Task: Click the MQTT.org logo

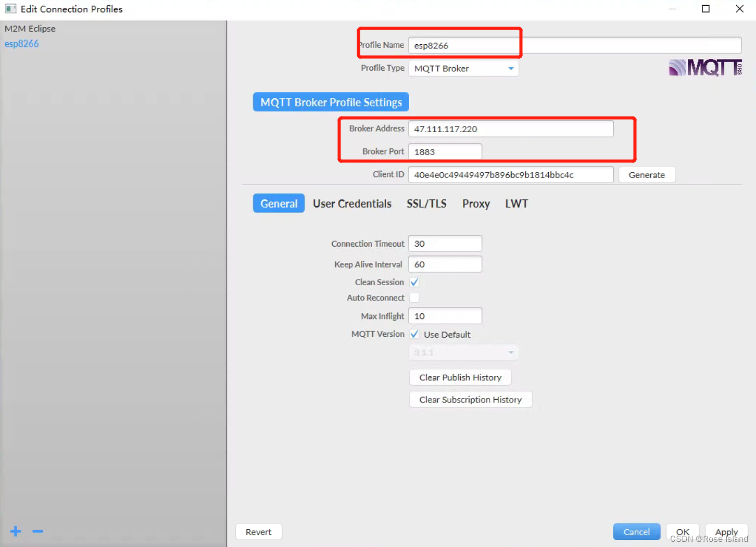Action: click(x=705, y=67)
